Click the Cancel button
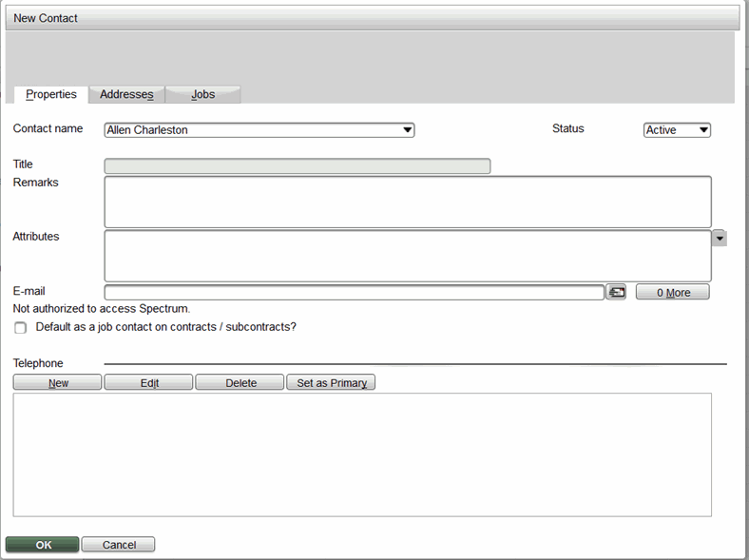The image size is (749, 560). coord(119,545)
